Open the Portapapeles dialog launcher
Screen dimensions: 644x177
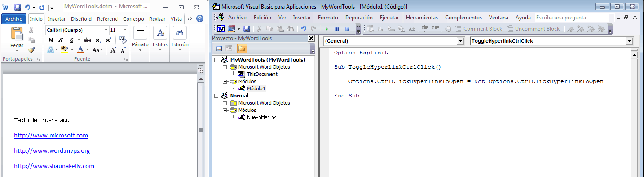39,59
